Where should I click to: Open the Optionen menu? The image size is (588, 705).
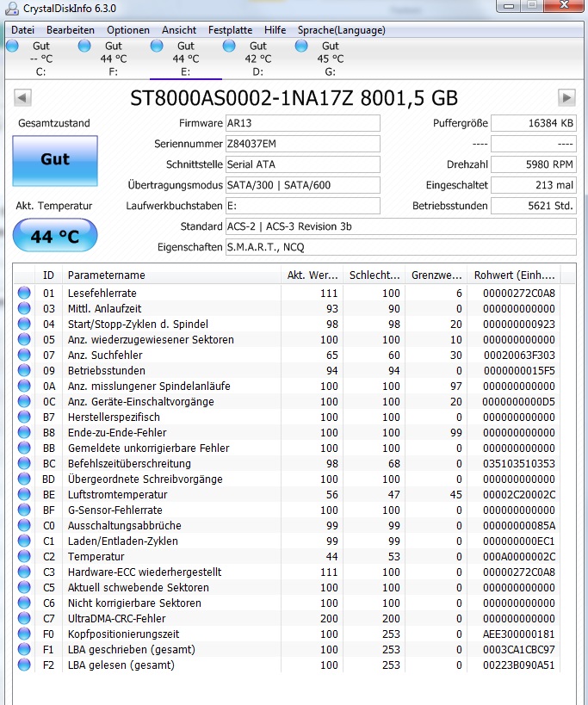click(128, 30)
